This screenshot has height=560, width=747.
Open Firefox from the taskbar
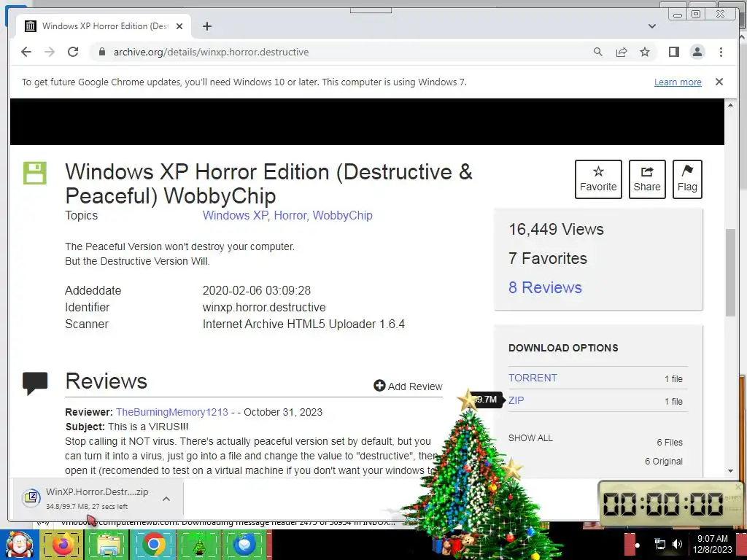point(63,545)
